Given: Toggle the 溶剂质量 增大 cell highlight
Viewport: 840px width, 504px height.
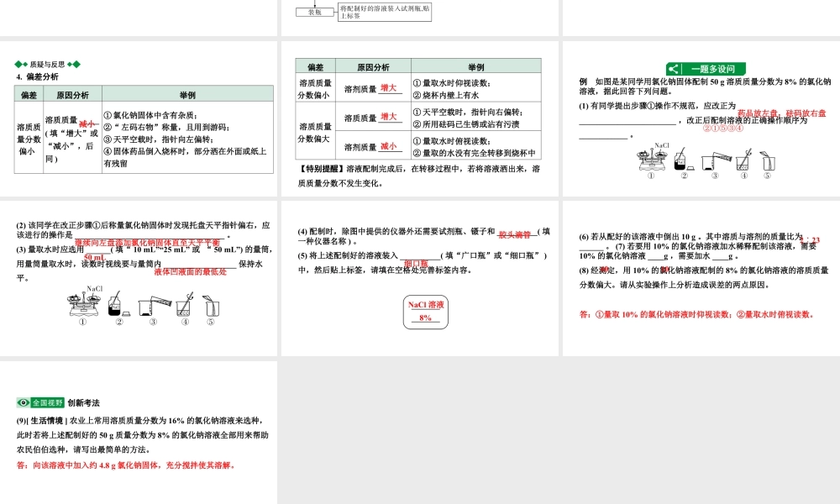Looking at the screenshot, I should [x=370, y=88].
